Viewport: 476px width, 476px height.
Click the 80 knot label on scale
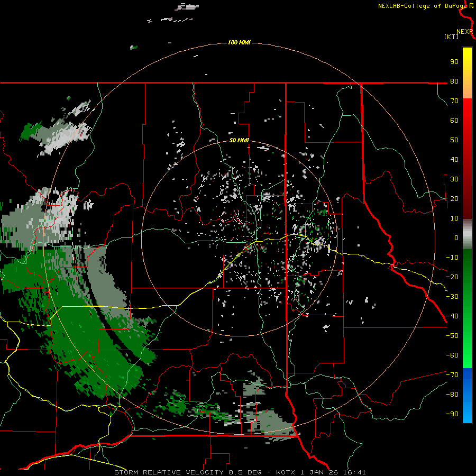click(x=454, y=81)
